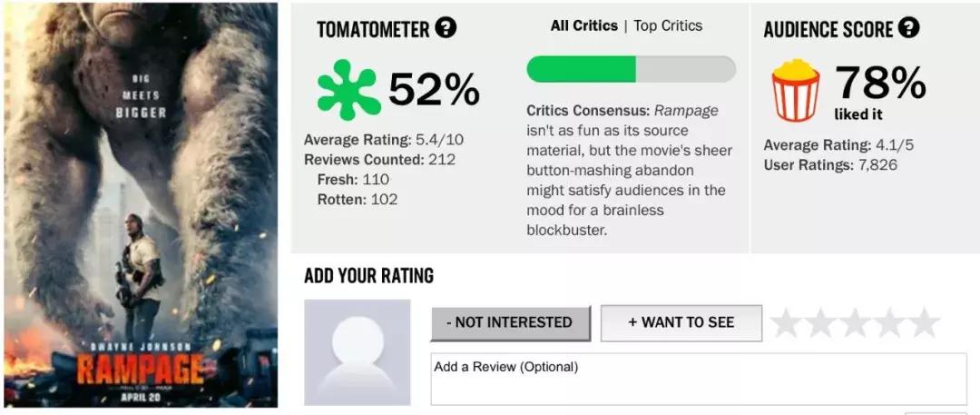
Task: Click the 78% audience score value
Action: (x=879, y=83)
